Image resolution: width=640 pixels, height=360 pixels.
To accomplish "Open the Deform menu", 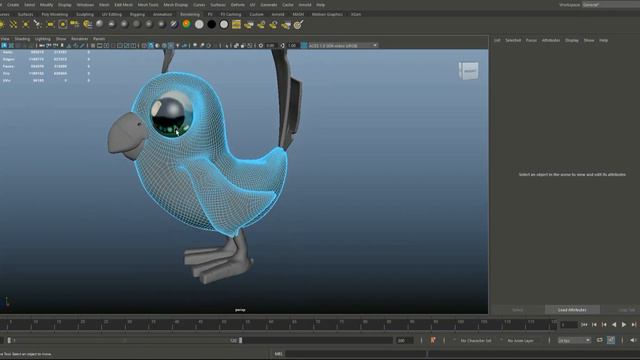I will 238,5.
